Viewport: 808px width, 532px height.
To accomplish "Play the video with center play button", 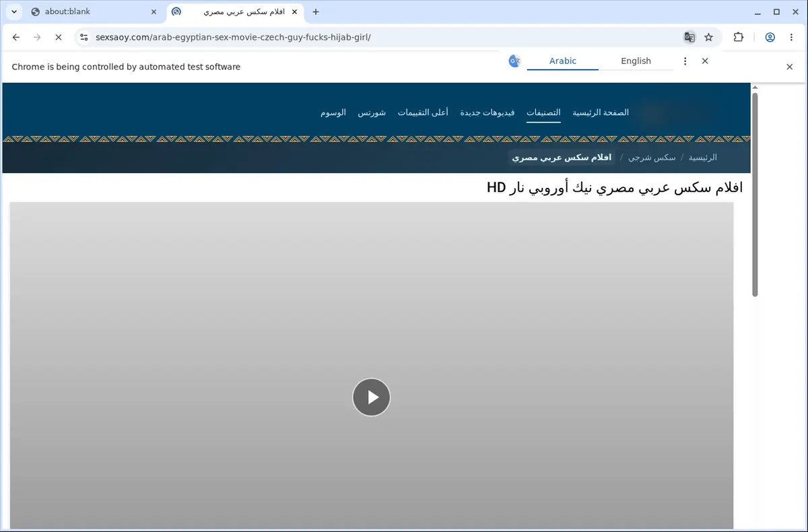I will 371,397.
